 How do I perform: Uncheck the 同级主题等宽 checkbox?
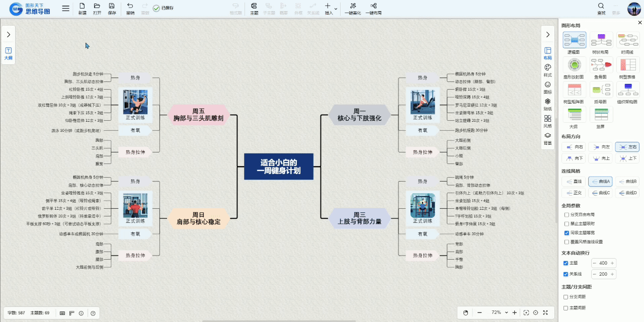pos(567,233)
